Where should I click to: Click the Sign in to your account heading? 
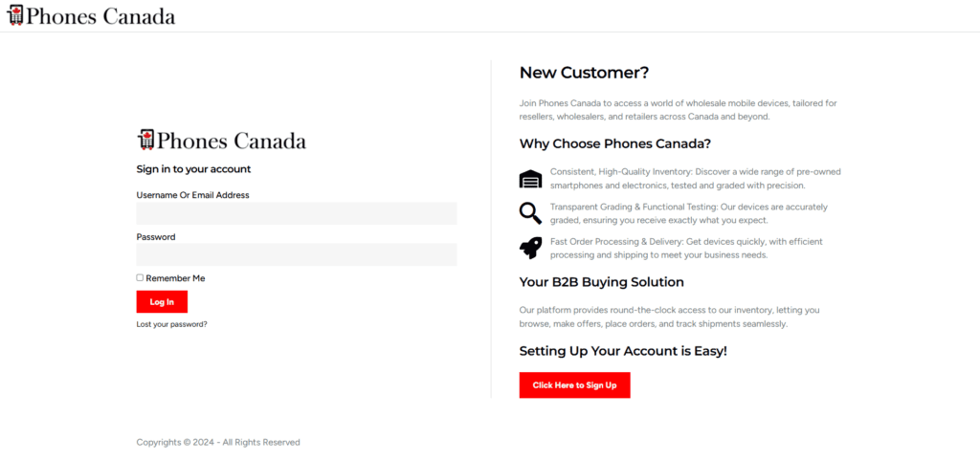pos(193,169)
